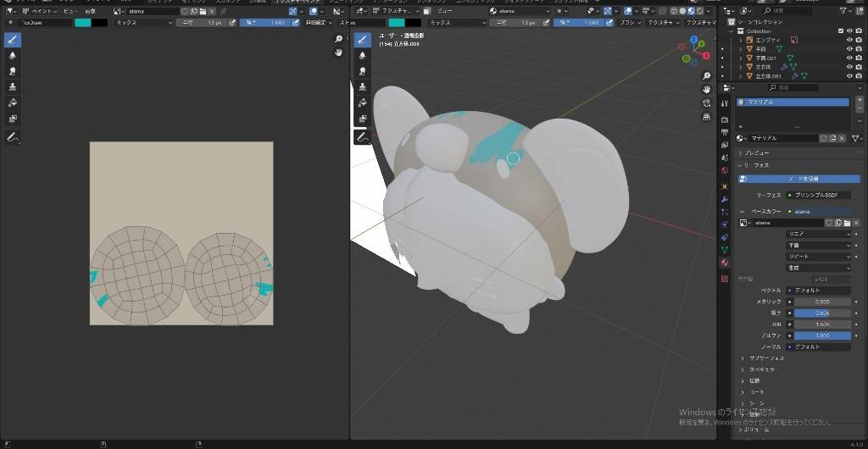Select the Smear tool in image editor
Screen dimensions: 868x449
[x=13, y=70]
